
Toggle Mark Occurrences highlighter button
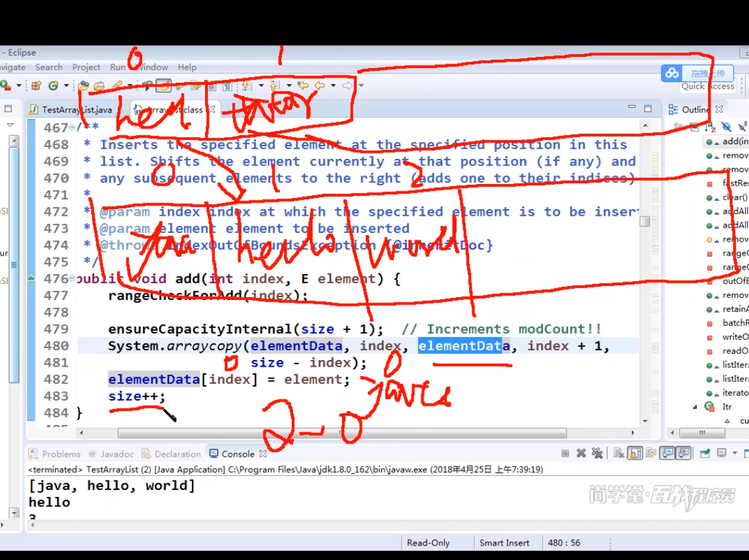[163, 85]
